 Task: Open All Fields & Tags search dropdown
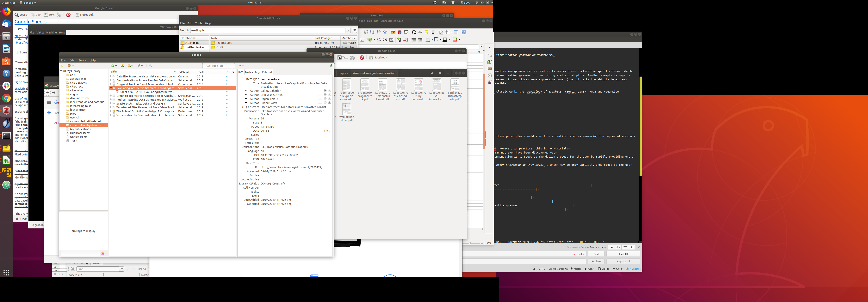(x=205, y=66)
